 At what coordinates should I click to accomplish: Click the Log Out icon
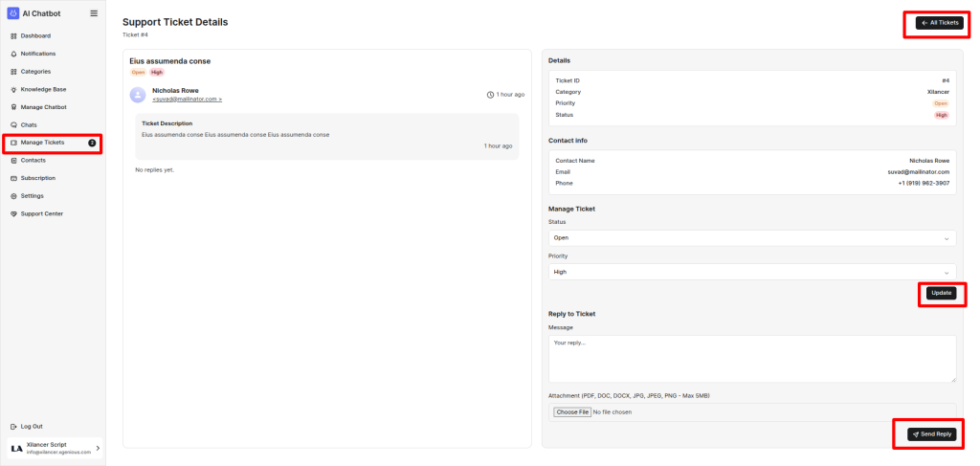coord(13,426)
